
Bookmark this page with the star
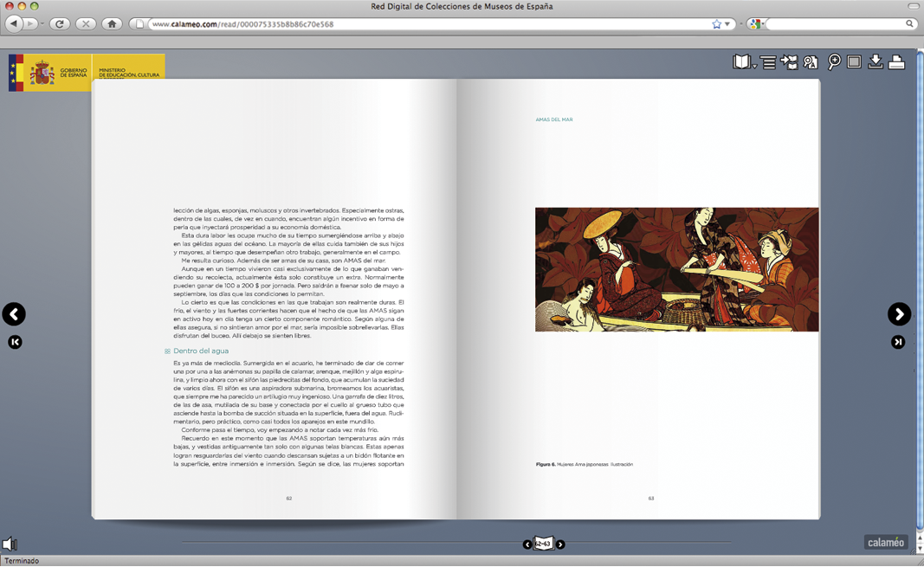pos(716,24)
